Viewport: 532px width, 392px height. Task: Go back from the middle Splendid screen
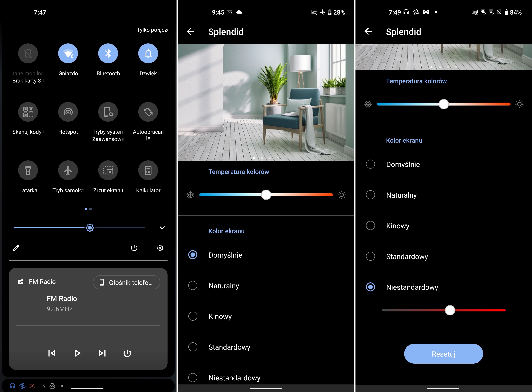[x=191, y=31]
